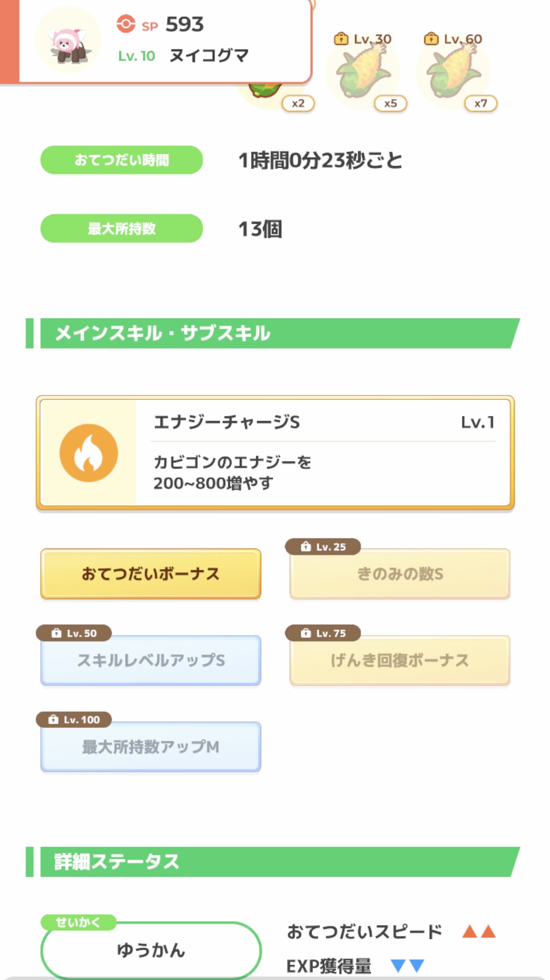Tap the blue EXP獲得量 down arrows
The image size is (550, 980).
[407, 966]
